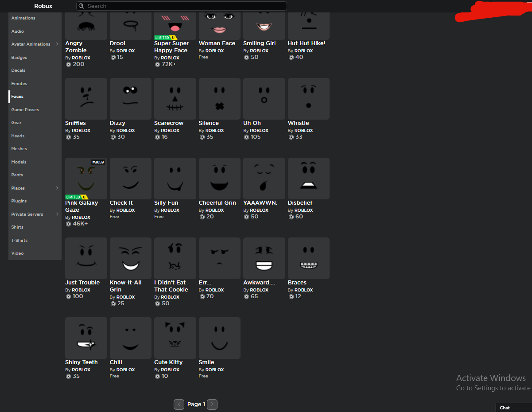Expand the Private Servers submenu arrow
Viewport: 532px width, 412px height.
click(57, 214)
